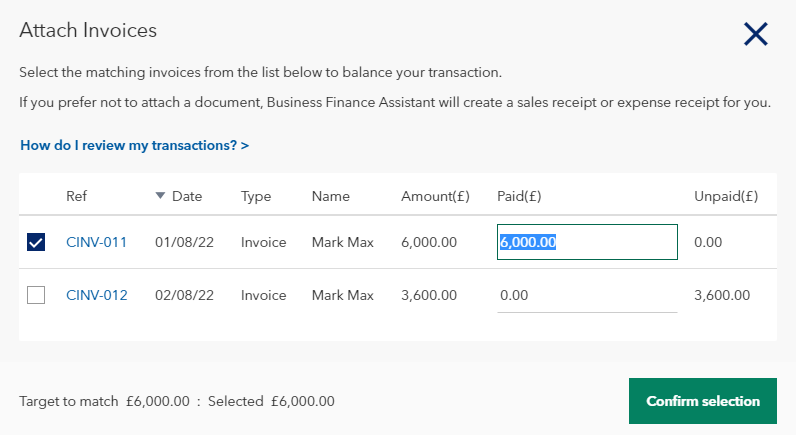
Task: Uncheck the CINV-011 invoice checkbox
Action: [36, 242]
